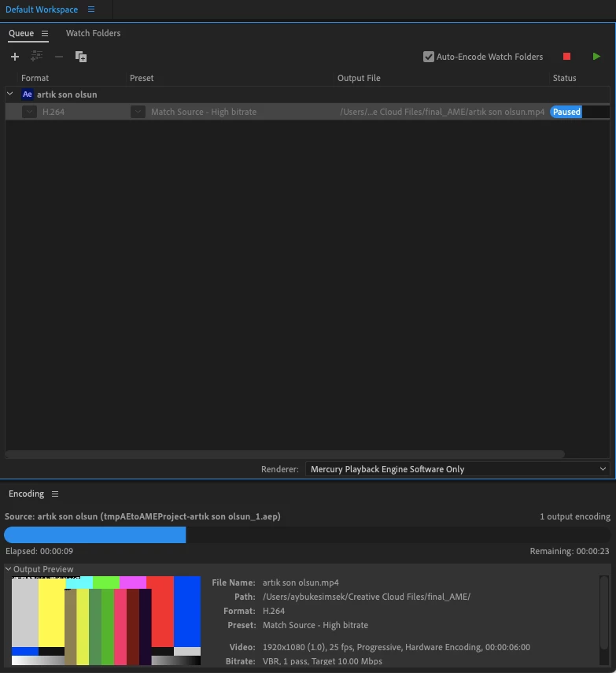Click the Video details 1920x1080 line
This screenshot has height=673, width=616.
396,647
